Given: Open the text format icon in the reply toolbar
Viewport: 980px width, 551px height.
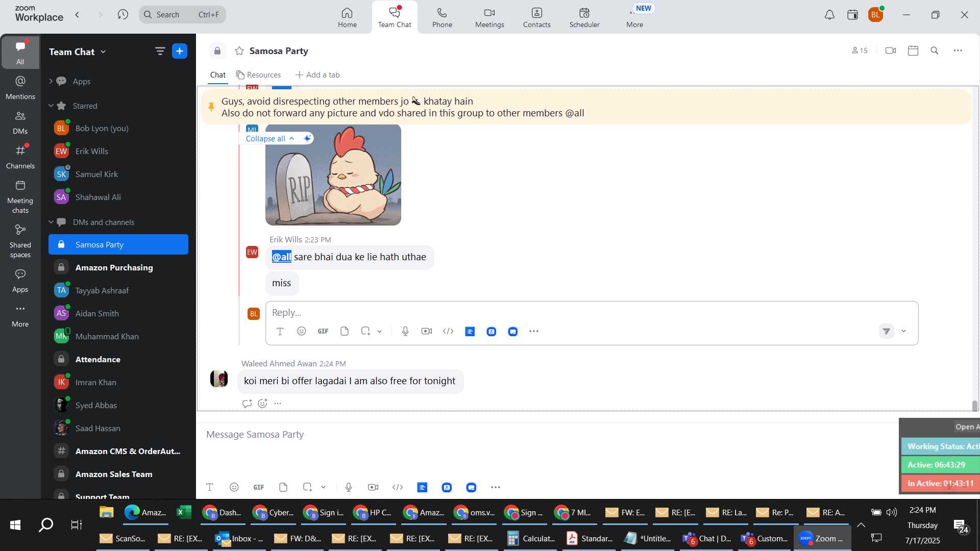Looking at the screenshot, I should 280,331.
